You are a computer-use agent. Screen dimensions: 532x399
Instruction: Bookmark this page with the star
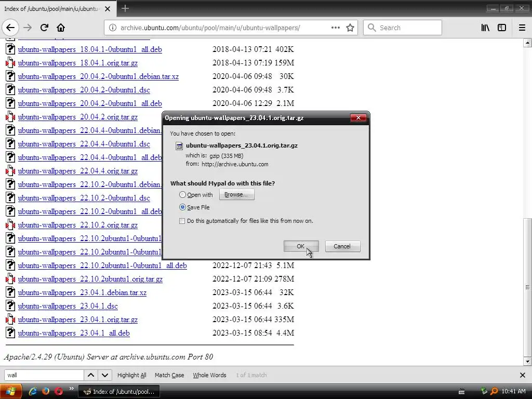350,28
